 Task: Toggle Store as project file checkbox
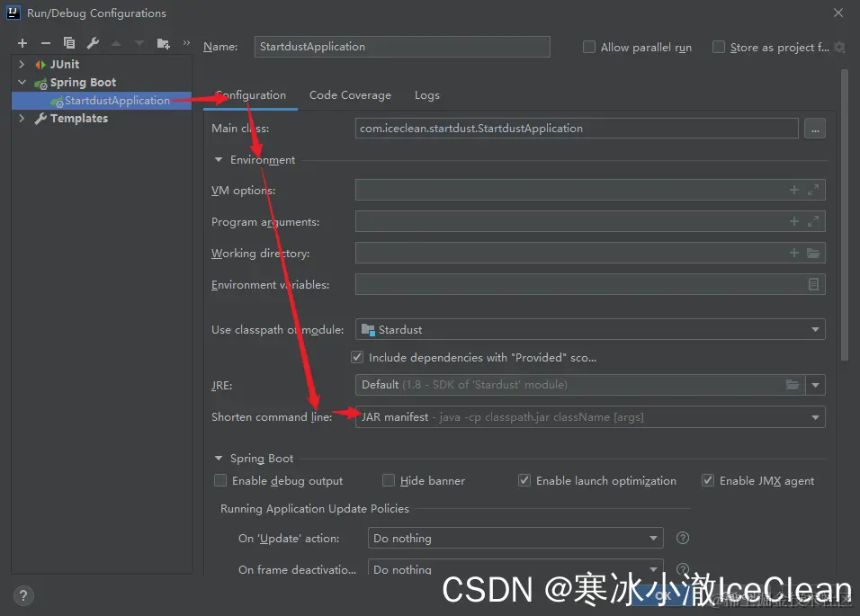coord(719,47)
